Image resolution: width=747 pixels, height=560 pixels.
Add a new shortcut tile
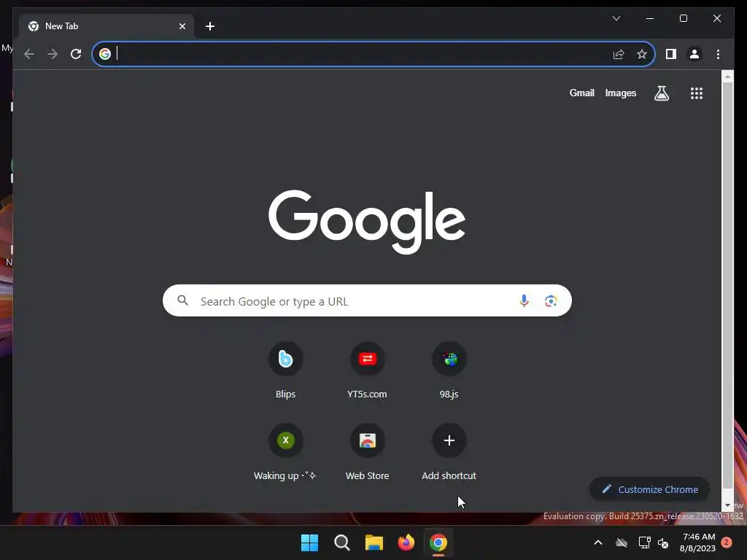(449, 453)
